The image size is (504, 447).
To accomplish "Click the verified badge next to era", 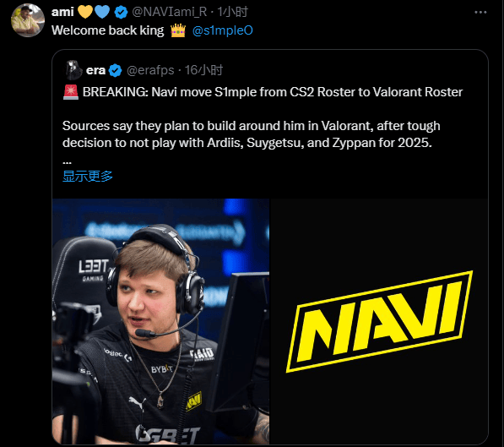I will point(115,70).
